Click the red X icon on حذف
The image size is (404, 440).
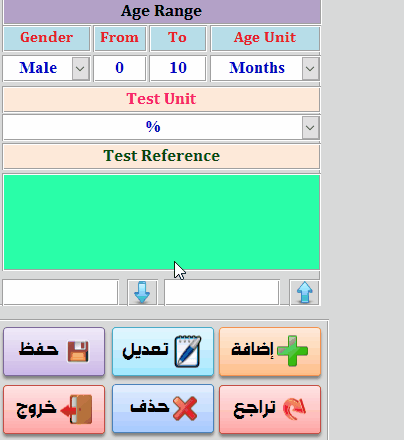[185, 409]
